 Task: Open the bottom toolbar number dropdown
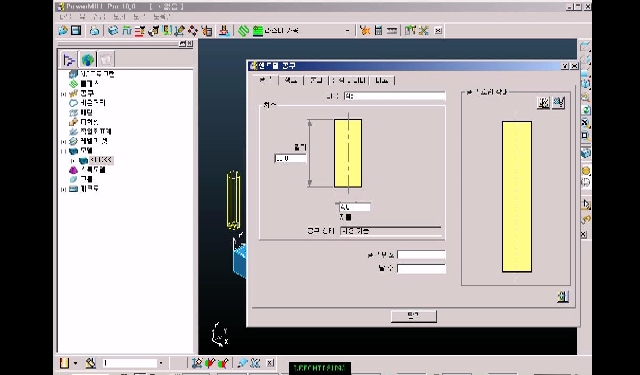coord(161,363)
